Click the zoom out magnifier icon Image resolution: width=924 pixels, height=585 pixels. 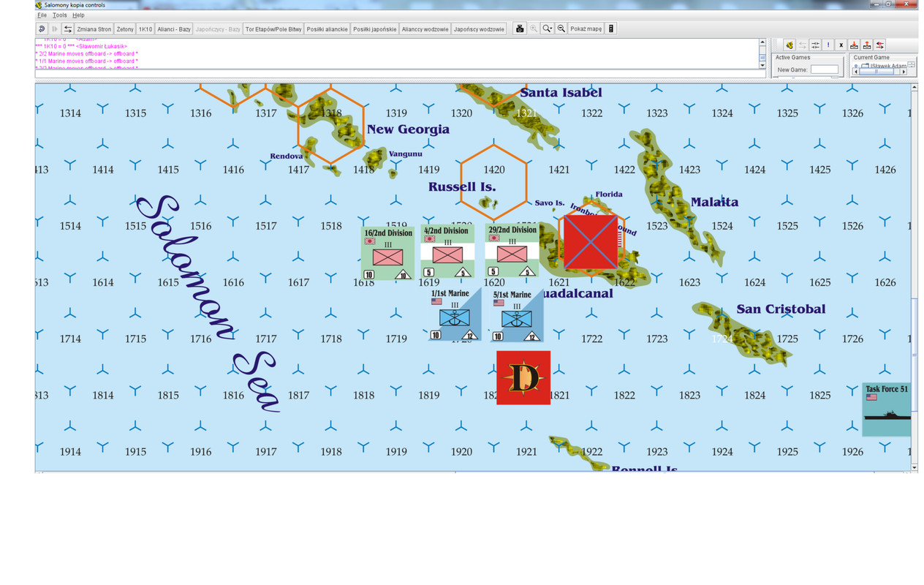click(561, 29)
